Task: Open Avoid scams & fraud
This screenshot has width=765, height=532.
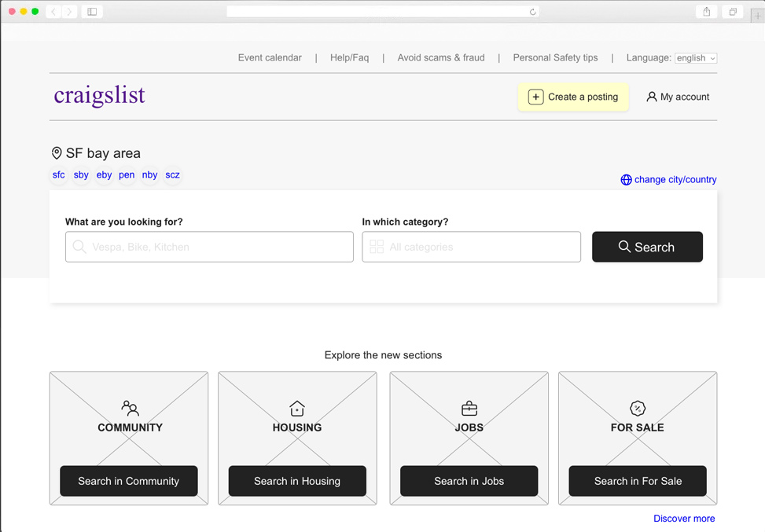Action: pos(441,57)
